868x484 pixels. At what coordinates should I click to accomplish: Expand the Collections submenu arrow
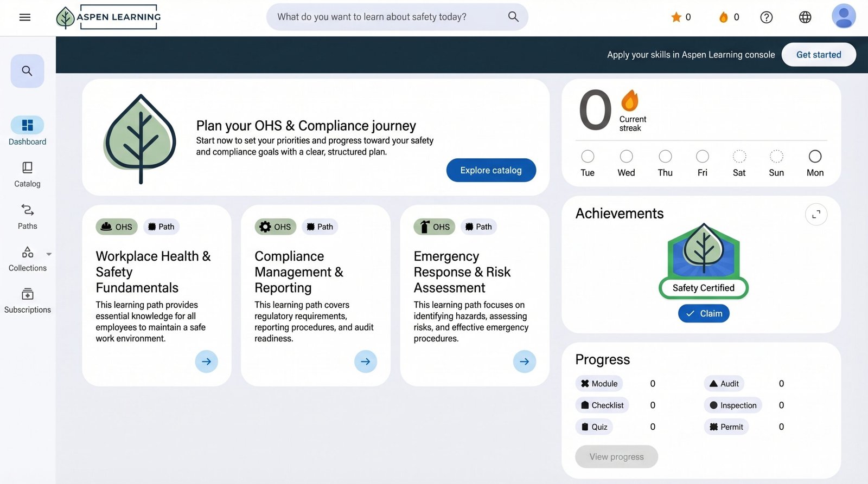49,254
